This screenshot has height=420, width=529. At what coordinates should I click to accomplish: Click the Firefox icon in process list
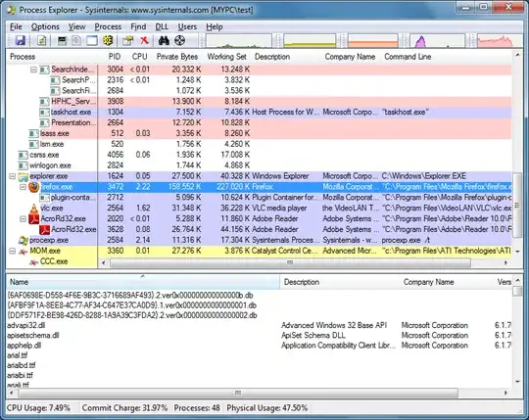point(33,187)
